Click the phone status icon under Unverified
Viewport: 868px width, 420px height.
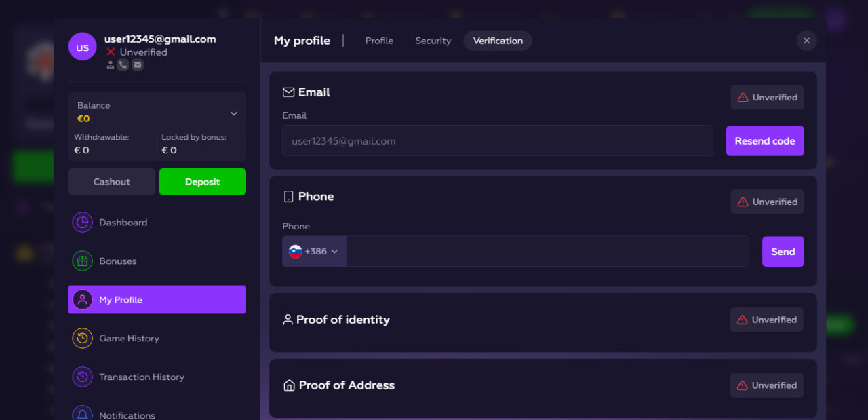point(123,65)
